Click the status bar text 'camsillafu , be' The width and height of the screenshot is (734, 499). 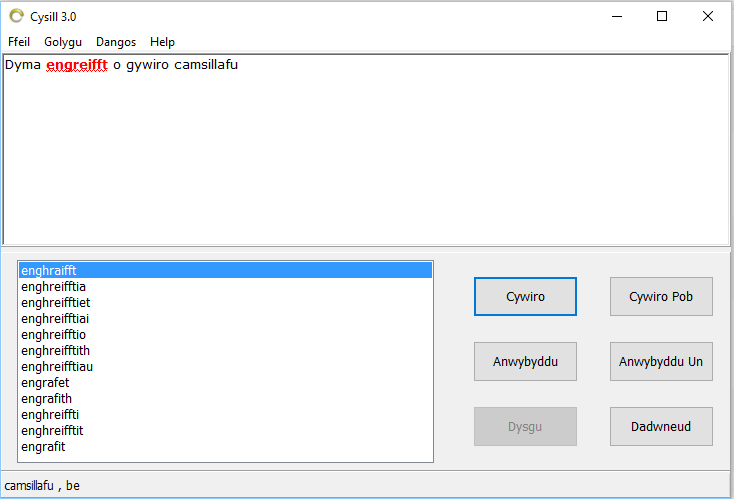(42, 486)
